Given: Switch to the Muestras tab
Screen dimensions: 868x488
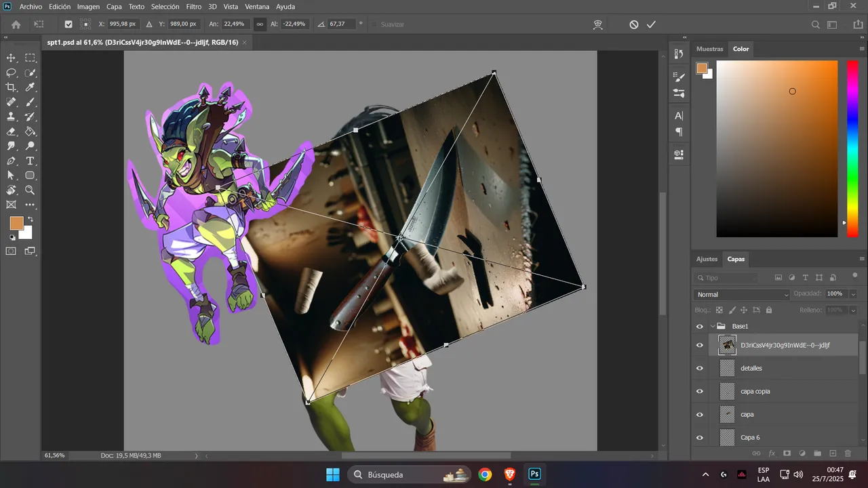Looking at the screenshot, I should [x=709, y=49].
